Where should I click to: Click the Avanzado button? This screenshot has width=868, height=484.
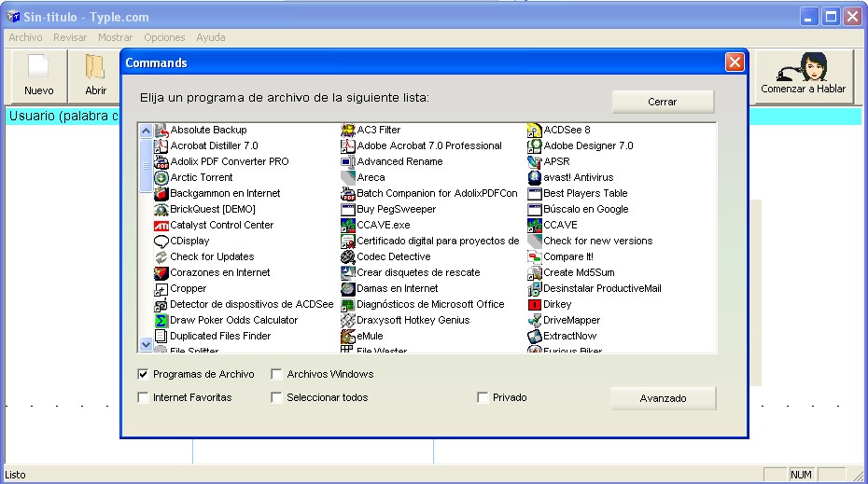664,398
